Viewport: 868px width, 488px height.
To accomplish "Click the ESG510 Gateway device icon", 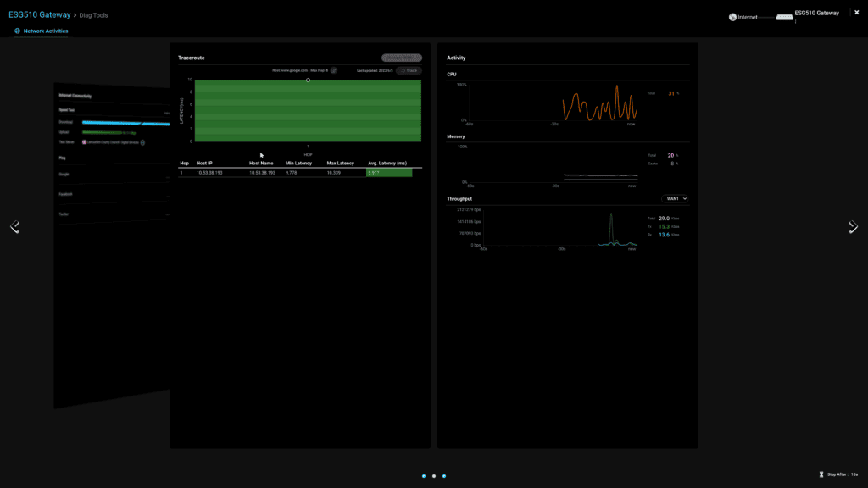I will [784, 17].
